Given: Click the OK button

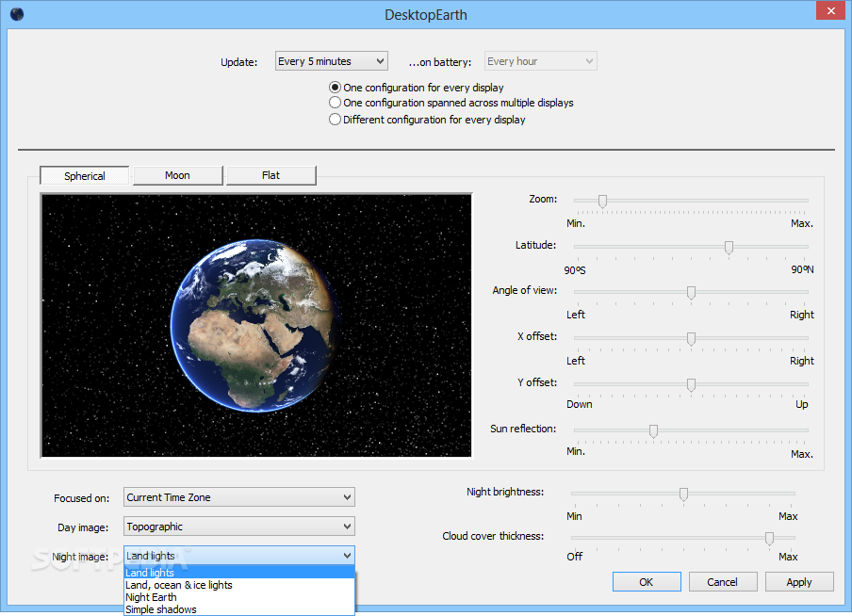Looking at the screenshot, I should tap(647, 582).
